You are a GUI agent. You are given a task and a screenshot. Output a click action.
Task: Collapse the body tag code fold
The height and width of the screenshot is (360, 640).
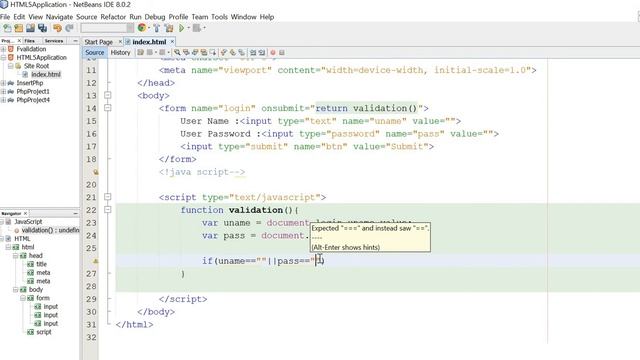tap(107, 95)
